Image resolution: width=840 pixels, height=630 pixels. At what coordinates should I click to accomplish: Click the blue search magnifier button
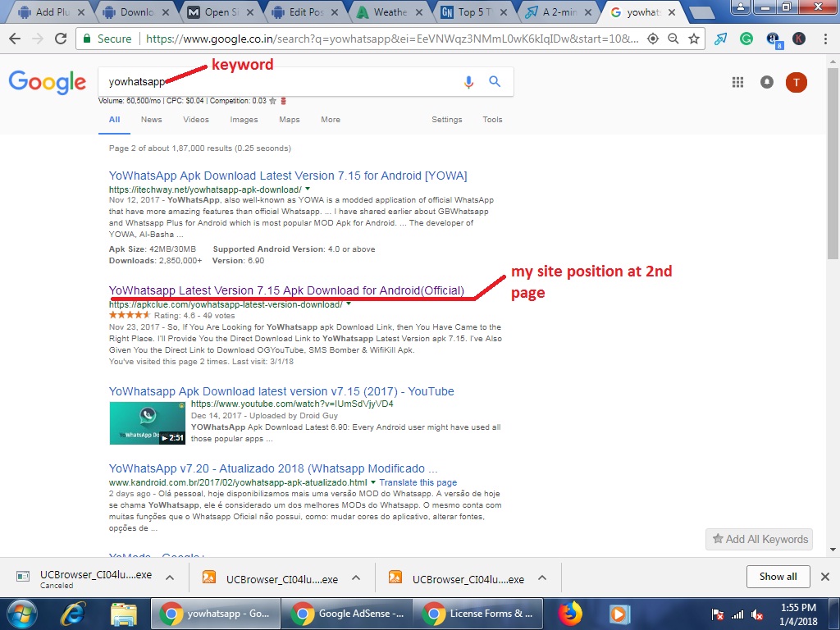(x=495, y=82)
